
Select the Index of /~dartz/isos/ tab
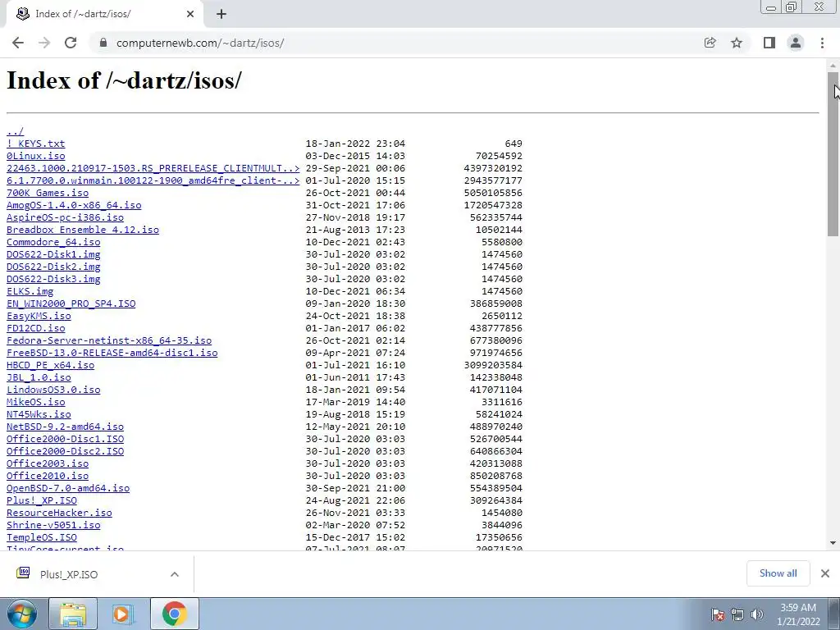tap(104, 15)
